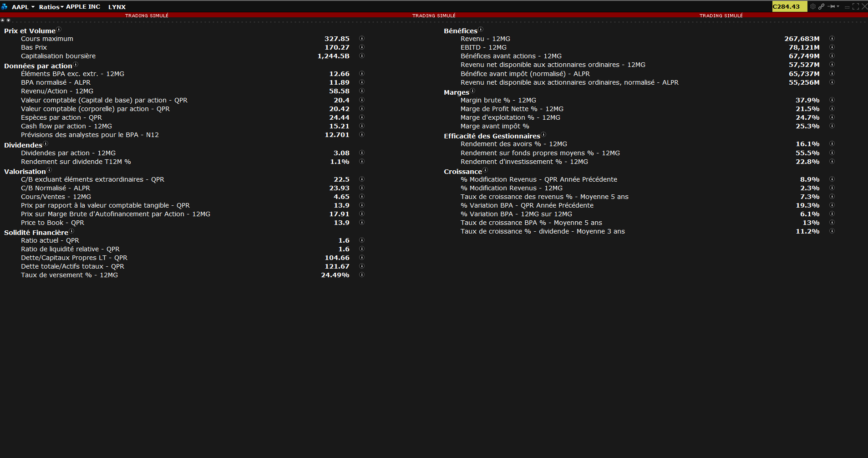
Task: Open the settings gear icon in title bar
Action: coord(813,6)
